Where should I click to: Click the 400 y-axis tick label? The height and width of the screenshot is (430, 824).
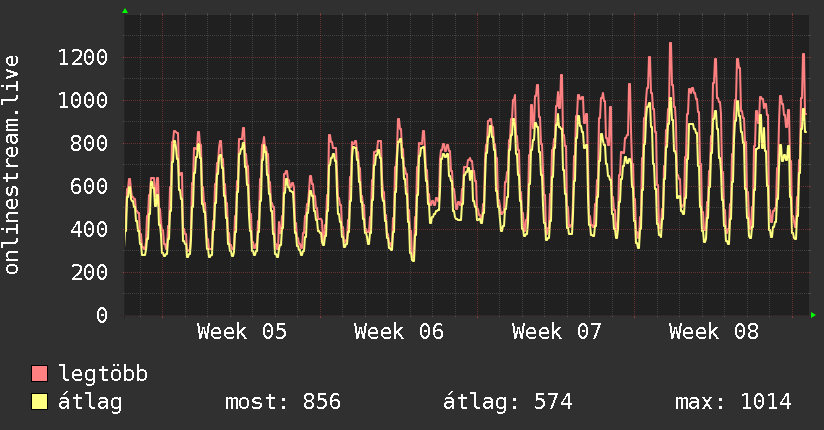tap(88, 229)
